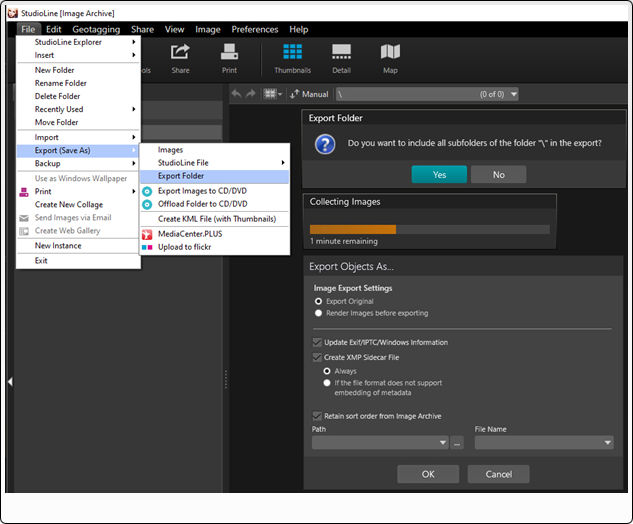Toggle Retain sort order from Image Archive

318,416
